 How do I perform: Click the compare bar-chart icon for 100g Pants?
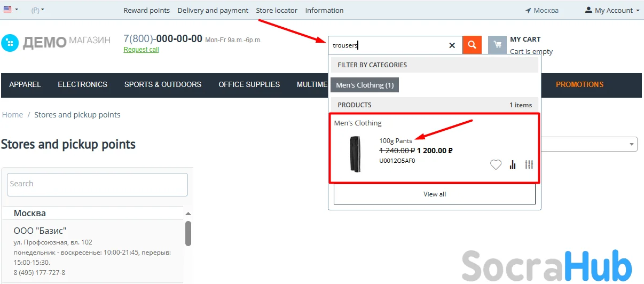(513, 165)
